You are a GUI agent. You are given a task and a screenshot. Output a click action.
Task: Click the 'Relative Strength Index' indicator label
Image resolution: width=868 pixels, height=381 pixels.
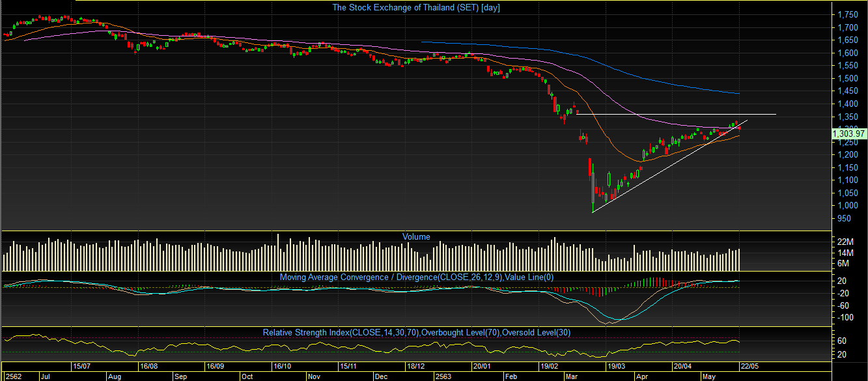point(417,333)
